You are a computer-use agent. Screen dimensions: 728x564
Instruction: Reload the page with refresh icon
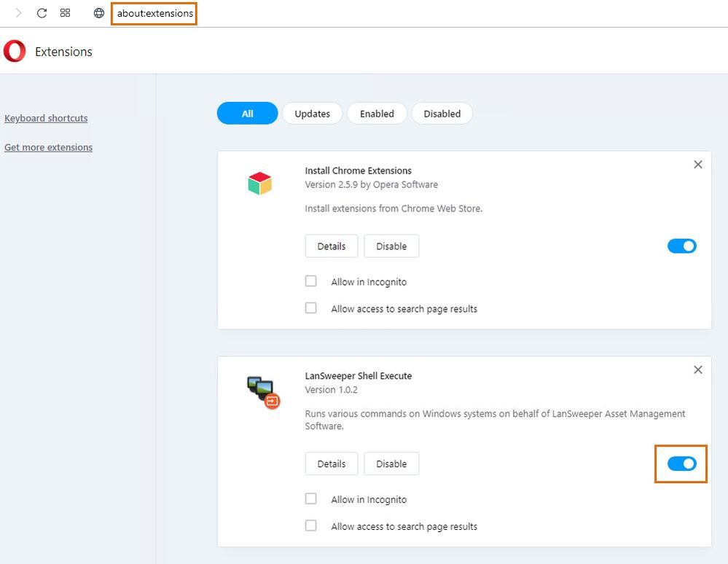(x=42, y=13)
